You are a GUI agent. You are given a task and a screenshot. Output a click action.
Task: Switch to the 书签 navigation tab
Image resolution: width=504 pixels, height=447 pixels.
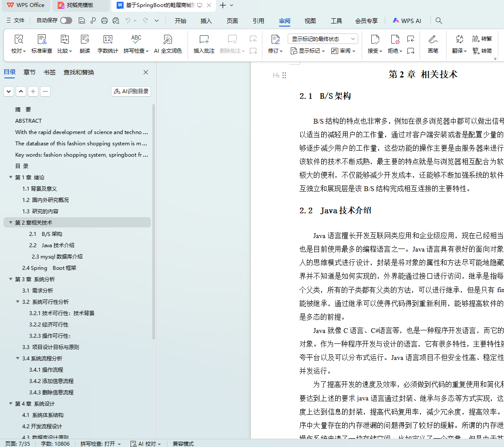coord(50,72)
